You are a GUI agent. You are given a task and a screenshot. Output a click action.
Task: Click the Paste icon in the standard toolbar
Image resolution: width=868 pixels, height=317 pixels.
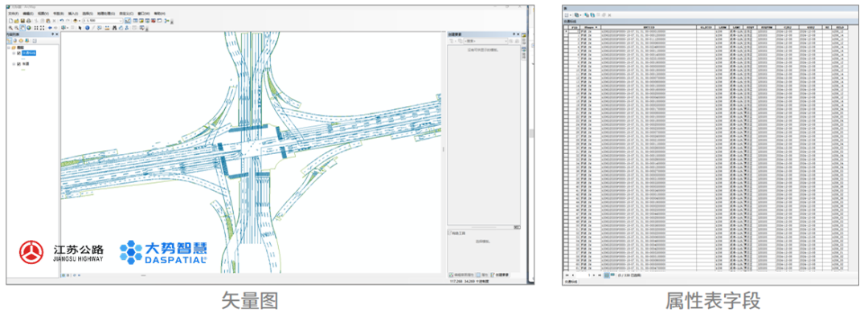(48, 21)
